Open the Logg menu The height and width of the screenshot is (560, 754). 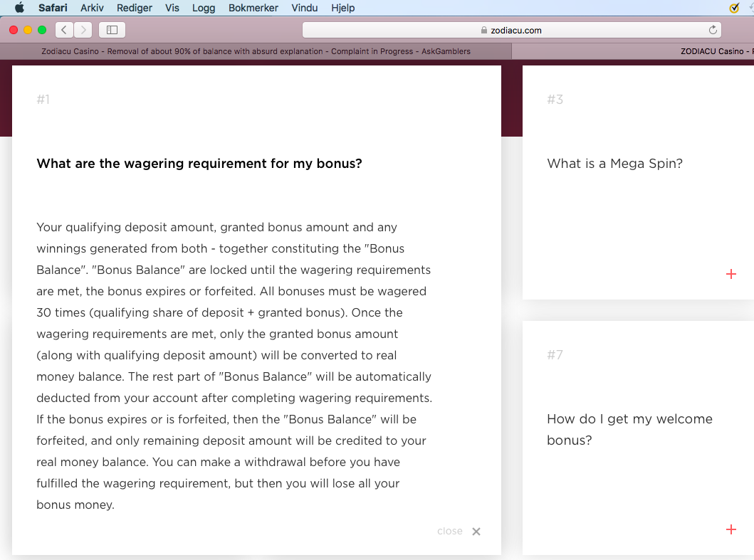point(204,8)
